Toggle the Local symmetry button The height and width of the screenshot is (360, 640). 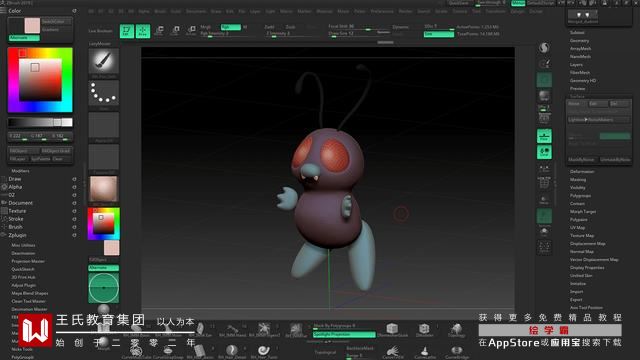tap(544, 152)
